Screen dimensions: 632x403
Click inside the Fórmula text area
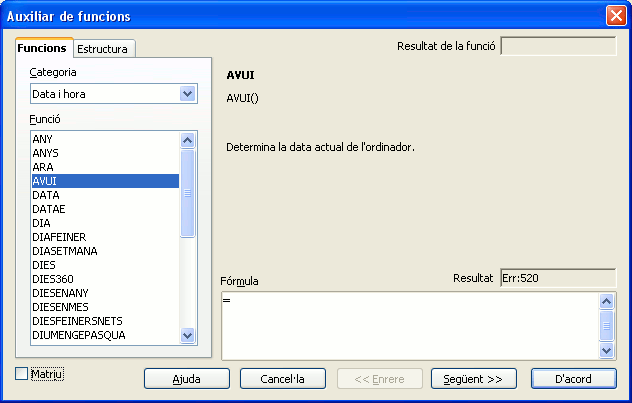coord(410,325)
